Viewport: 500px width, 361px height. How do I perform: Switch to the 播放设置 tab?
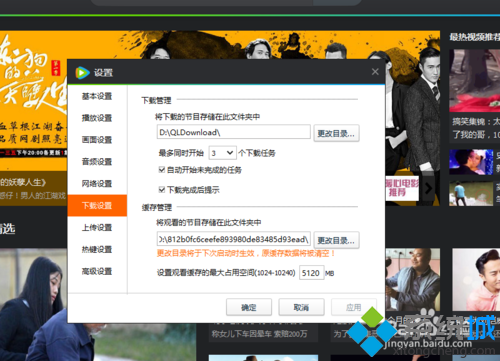tap(97, 118)
